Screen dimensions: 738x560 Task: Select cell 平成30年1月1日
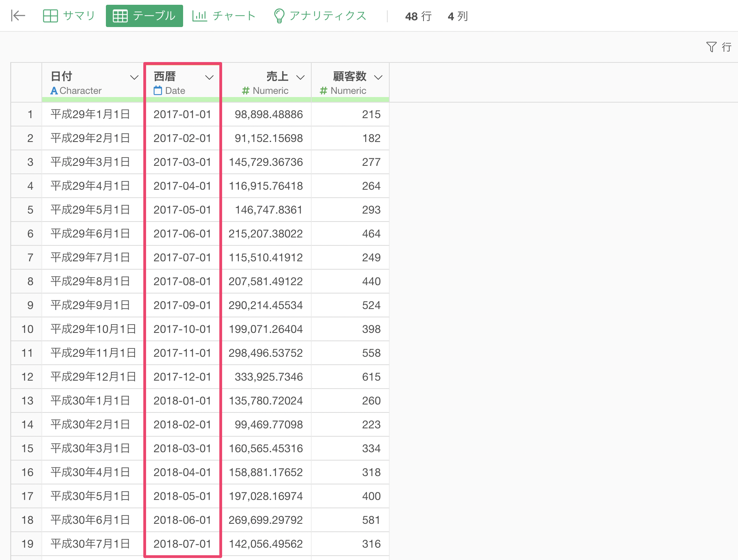(x=92, y=401)
